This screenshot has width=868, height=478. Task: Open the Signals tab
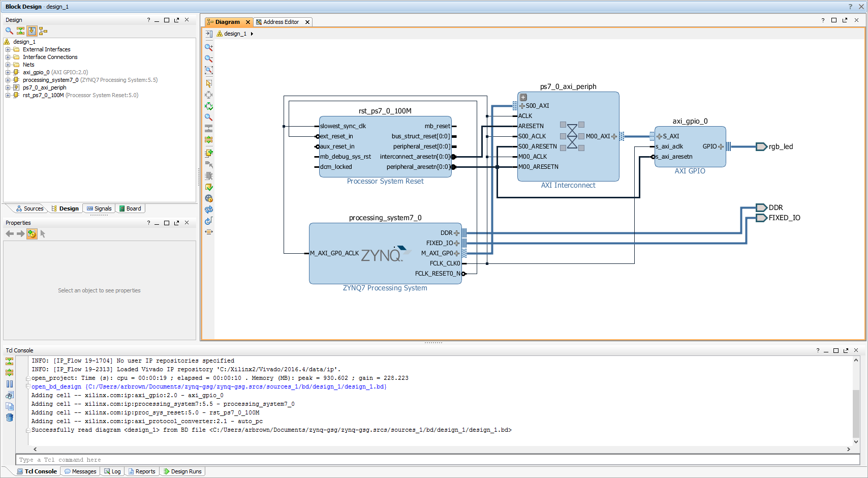pos(99,208)
